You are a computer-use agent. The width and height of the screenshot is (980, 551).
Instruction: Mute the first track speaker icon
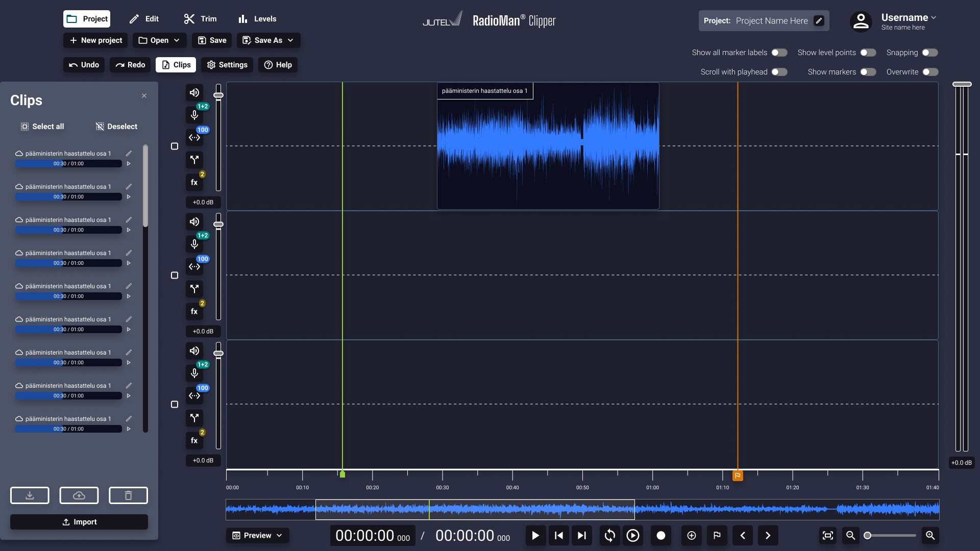[x=194, y=92]
